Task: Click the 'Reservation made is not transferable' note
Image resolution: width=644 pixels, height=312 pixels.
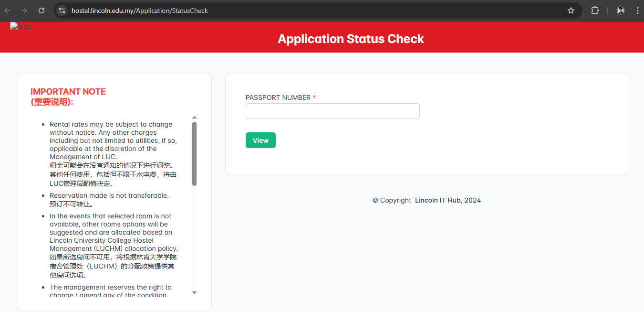Action: point(109,195)
